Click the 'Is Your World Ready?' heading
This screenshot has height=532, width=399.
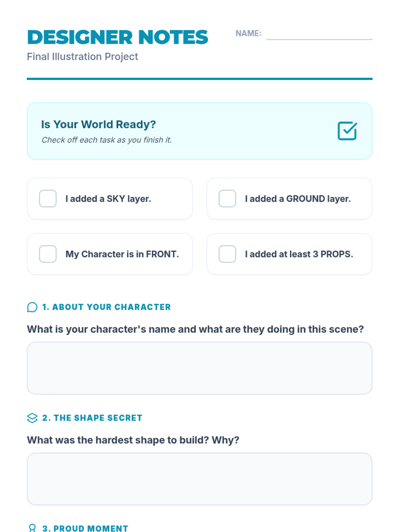pos(98,124)
